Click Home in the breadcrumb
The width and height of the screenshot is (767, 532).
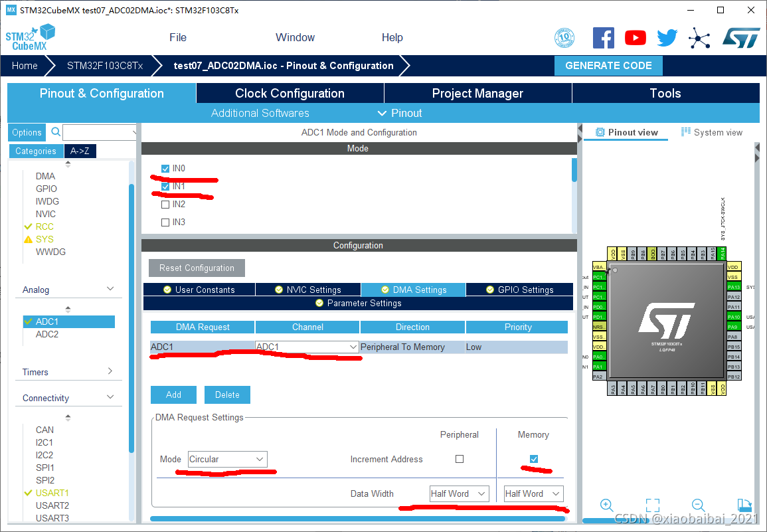pos(25,66)
